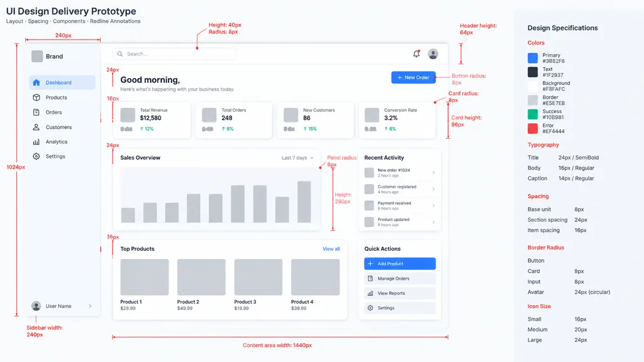Screen dimensions: 644x362
Task: Expand the New order #1024 chevron
Action: (x=433, y=173)
